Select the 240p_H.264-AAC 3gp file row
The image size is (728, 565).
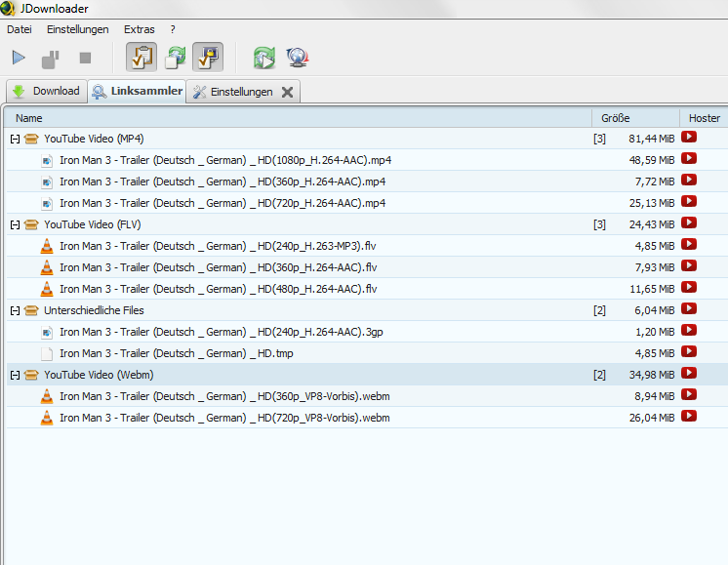click(367, 332)
